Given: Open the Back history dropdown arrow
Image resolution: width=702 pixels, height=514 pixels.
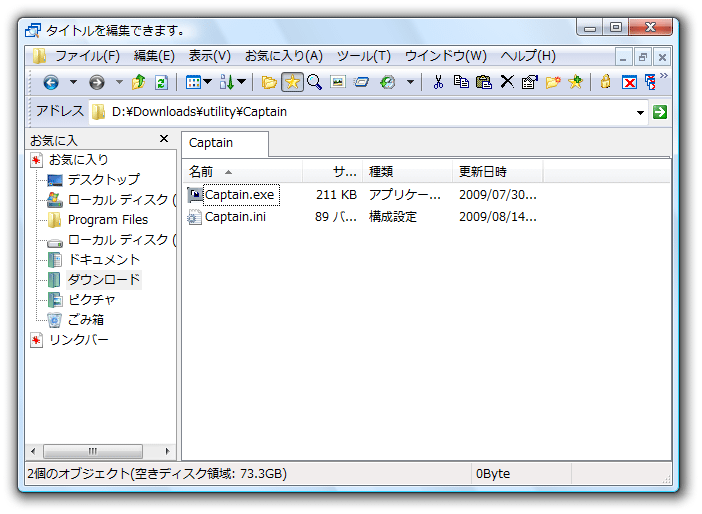Looking at the screenshot, I should coord(73,82).
